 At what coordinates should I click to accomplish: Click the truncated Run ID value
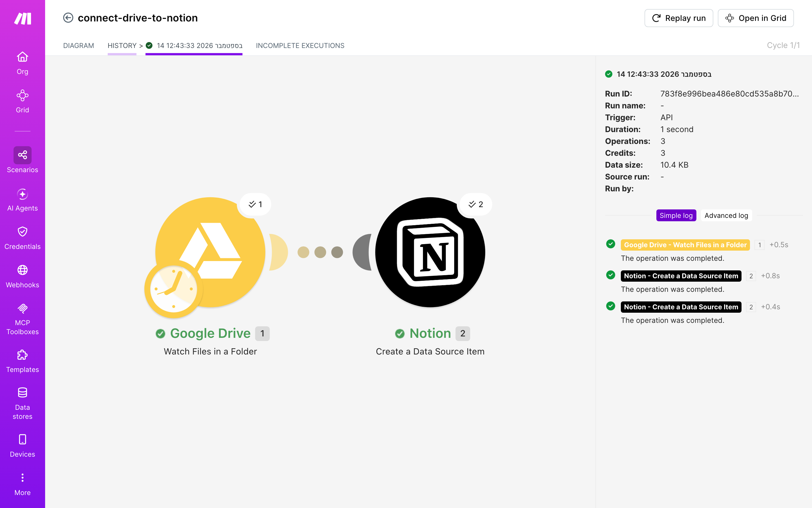click(729, 94)
